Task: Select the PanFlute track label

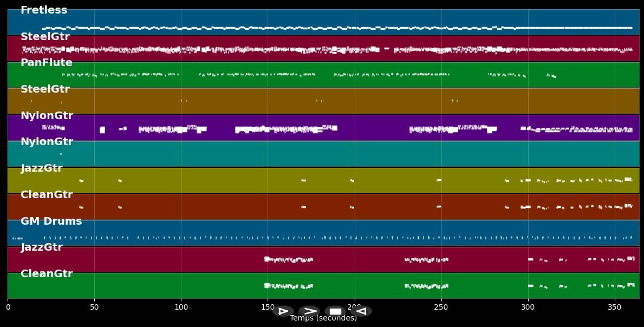Action: pos(47,63)
